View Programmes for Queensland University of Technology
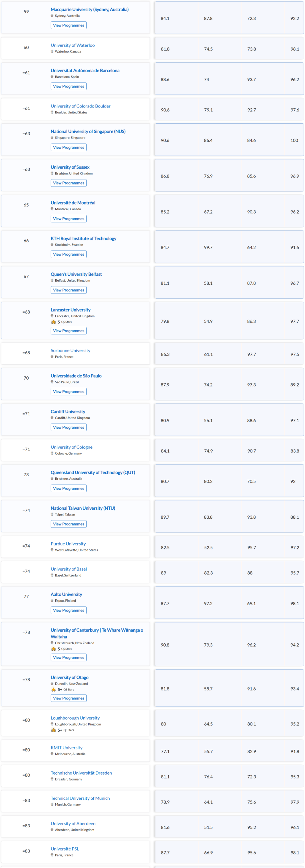The width and height of the screenshot is (305, 868). 69,488
